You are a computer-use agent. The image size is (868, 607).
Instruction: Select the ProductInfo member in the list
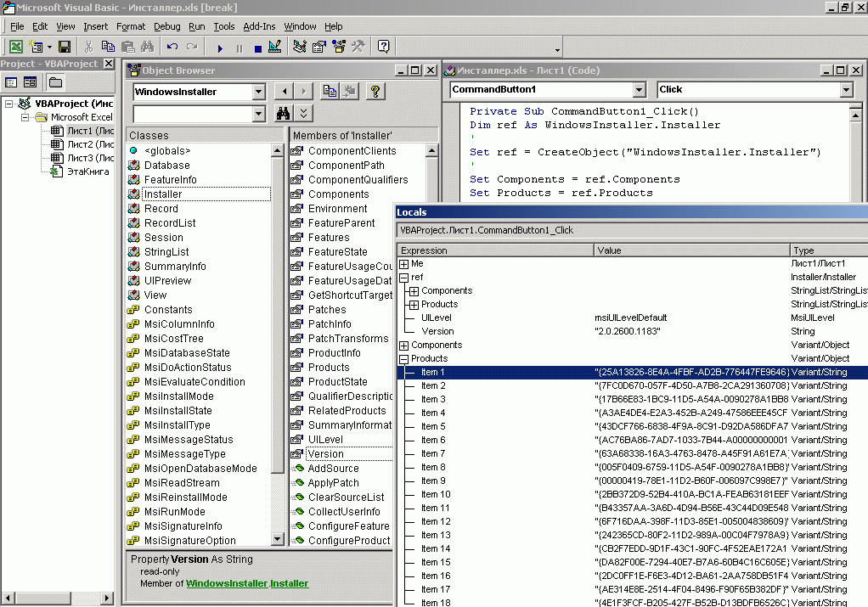tap(334, 353)
